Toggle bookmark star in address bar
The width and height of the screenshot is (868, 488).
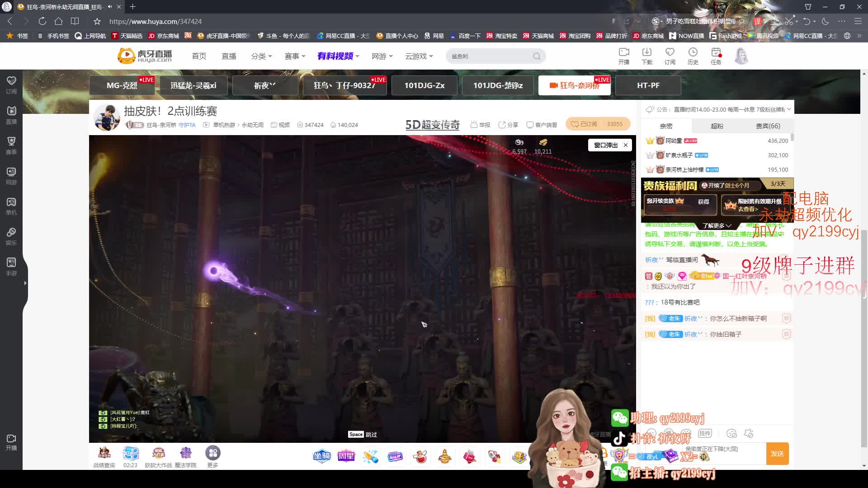pyautogui.click(x=97, y=21)
